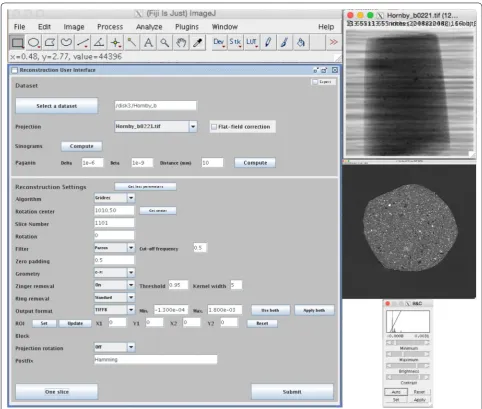
Task: Open the Image menu
Action: pyautogui.click(x=74, y=27)
